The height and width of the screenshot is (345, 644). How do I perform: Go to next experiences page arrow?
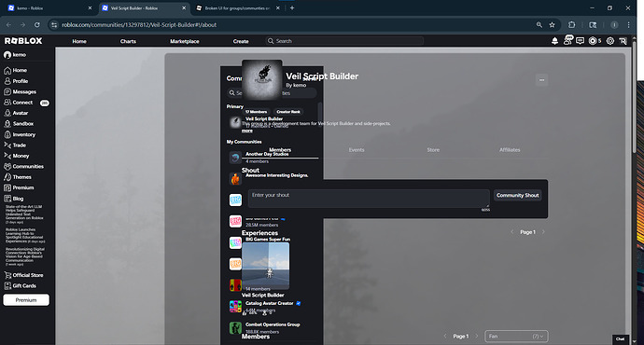tap(543, 232)
